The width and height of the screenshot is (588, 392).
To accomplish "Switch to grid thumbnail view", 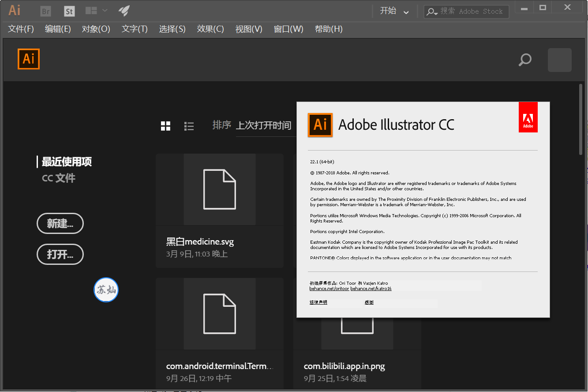I will click(x=165, y=126).
